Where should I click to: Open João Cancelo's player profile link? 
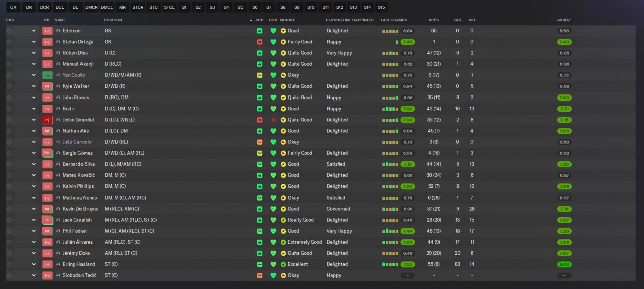[x=77, y=142]
